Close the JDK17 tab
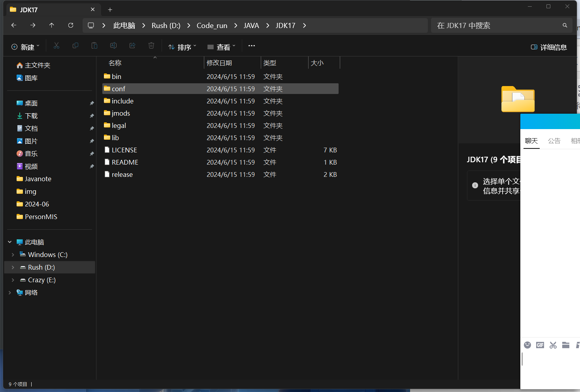Viewport: 580px width, 392px height. pos(93,9)
